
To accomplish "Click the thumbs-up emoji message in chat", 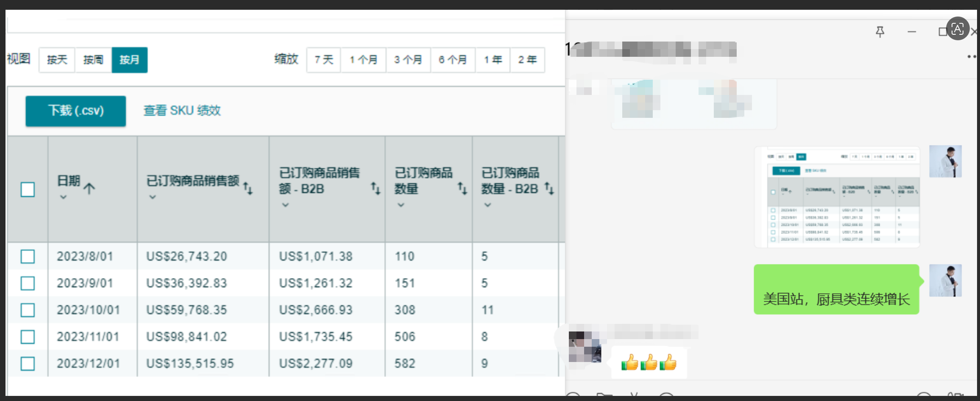I will [x=649, y=362].
